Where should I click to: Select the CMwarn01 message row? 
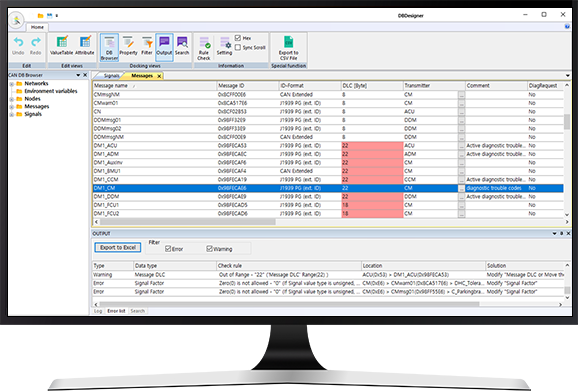click(x=328, y=103)
